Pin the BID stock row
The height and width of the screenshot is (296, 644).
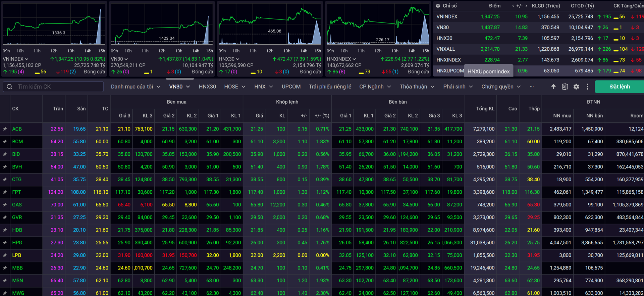coord(5,154)
